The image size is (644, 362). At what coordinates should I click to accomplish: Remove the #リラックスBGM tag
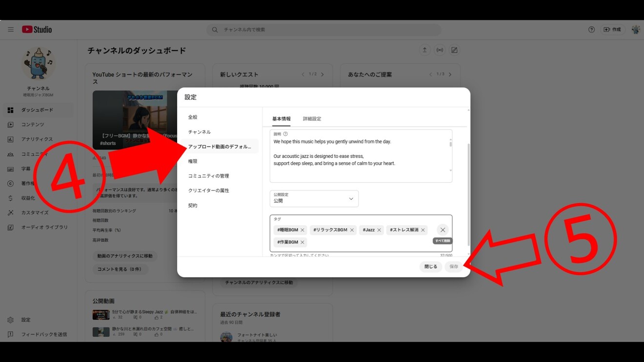pos(352,230)
